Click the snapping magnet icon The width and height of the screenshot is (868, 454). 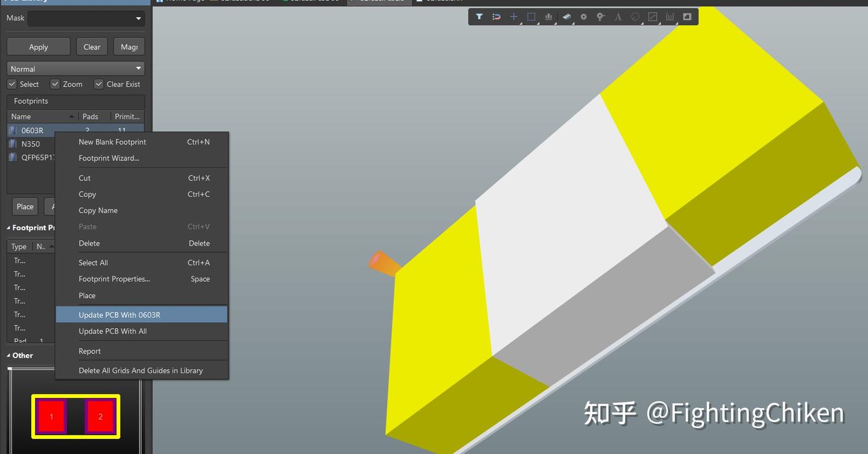496,17
